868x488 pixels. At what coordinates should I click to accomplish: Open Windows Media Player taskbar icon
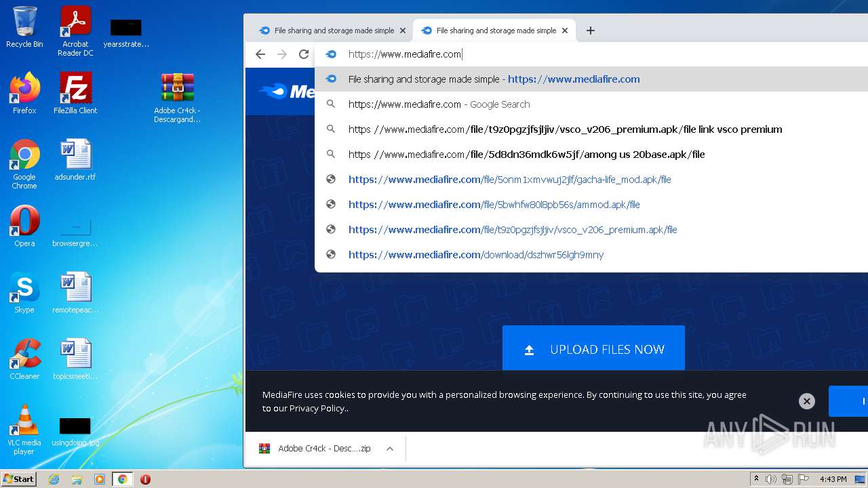pyautogui.click(x=100, y=479)
